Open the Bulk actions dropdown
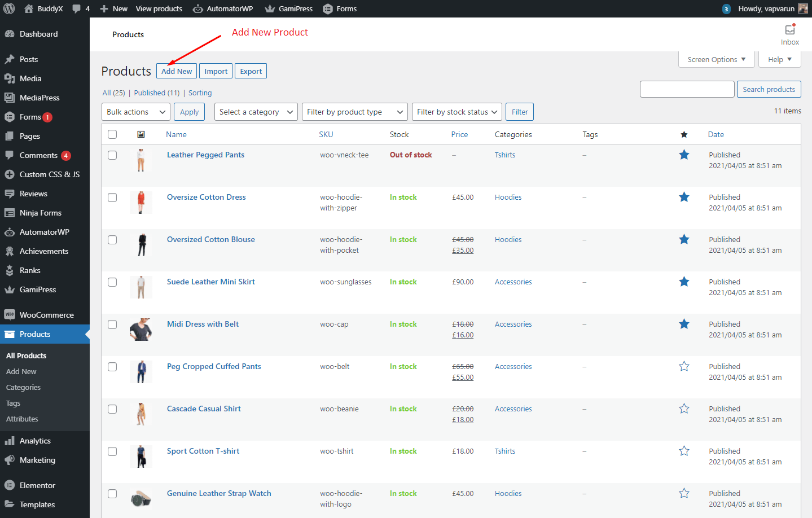The height and width of the screenshot is (518, 812). [x=135, y=112]
